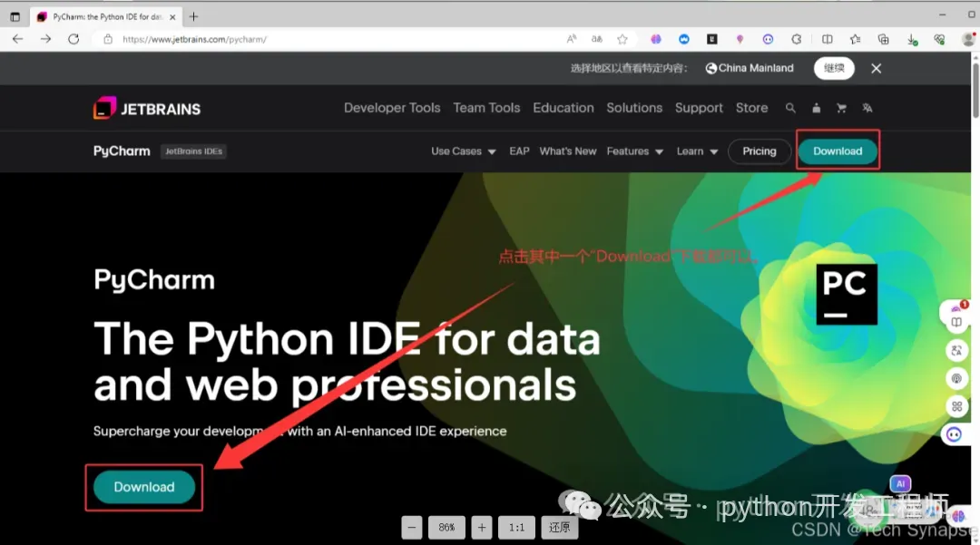Click the pink pin extension icon
The width and height of the screenshot is (980, 545).
coord(740,39)
